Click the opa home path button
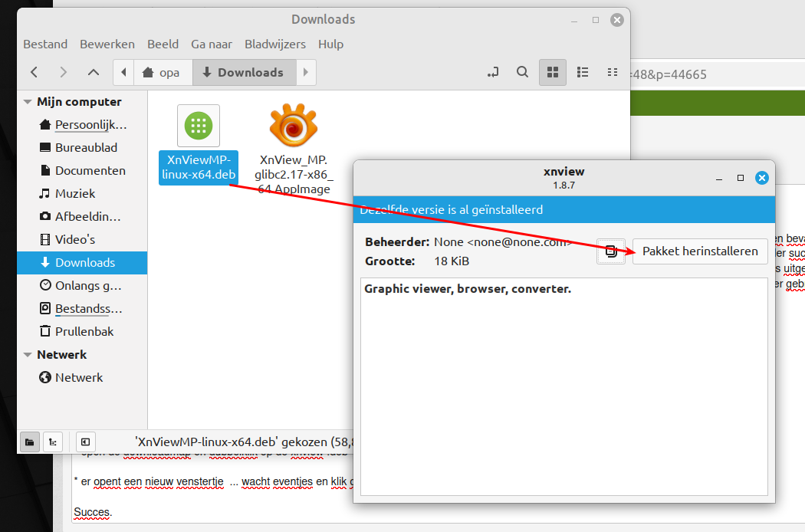Image resolution: width=805 pixels, height=532 pixels. coord(163,72)
